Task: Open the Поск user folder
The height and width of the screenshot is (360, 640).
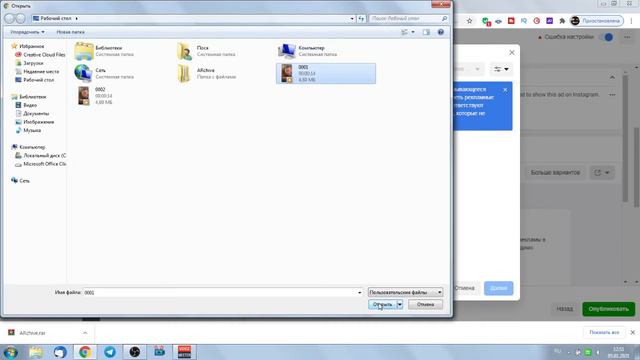Action: tap(184, 51)
